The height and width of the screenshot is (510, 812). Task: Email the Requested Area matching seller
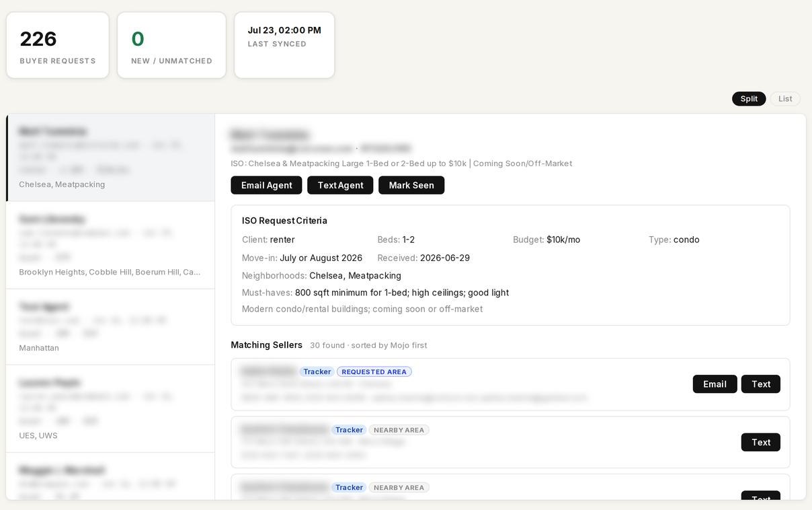point(715,384)
